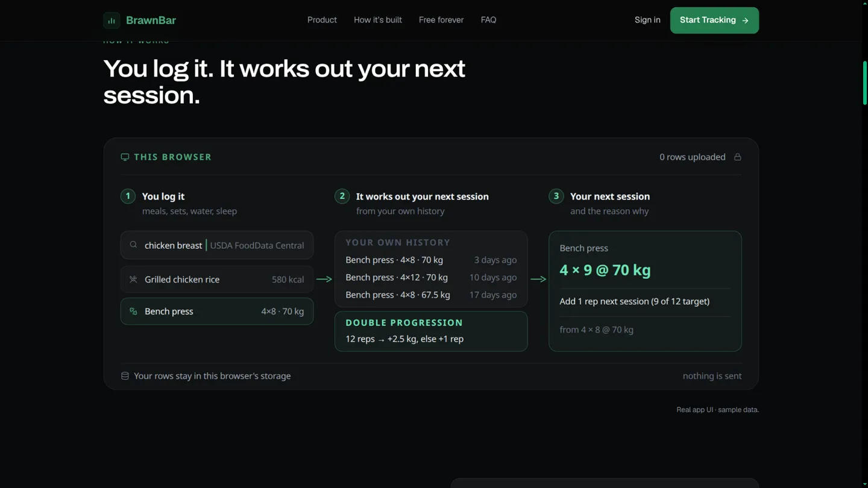
Task: Go to How it's built section
Action: point(378,20)
